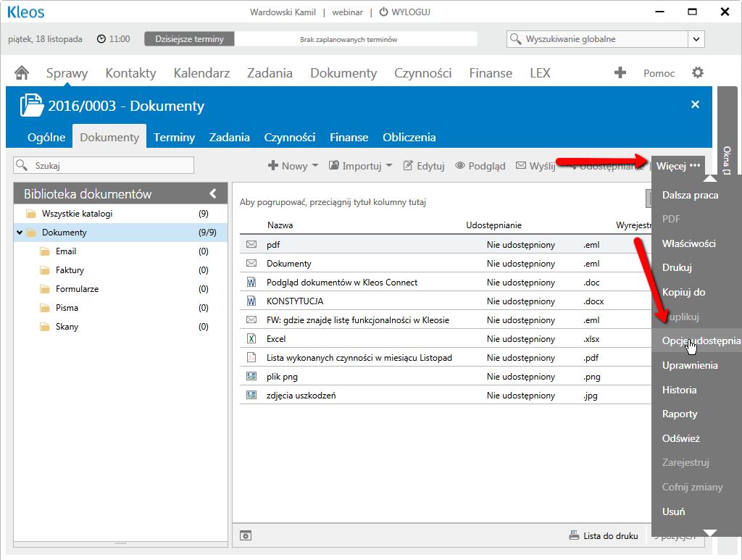Click the plus add icon near Pomoc
The height and width of the screenshot is (560, 742).
[620, 72]
